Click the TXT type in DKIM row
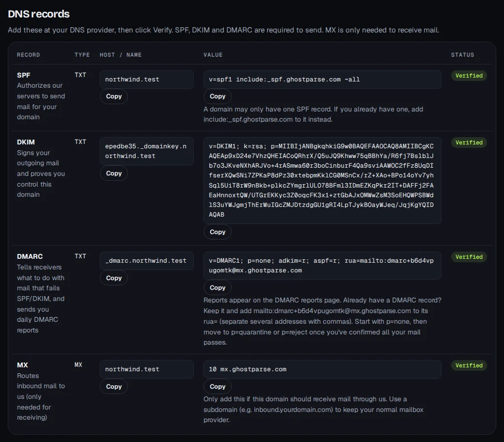504x442 pixels. (x=80, y=142)
